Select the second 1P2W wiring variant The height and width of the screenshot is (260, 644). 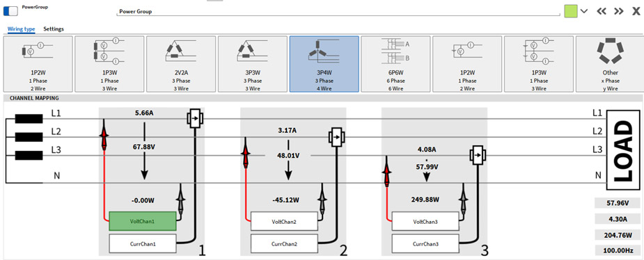pyautogui.click(x=467, y=64)
